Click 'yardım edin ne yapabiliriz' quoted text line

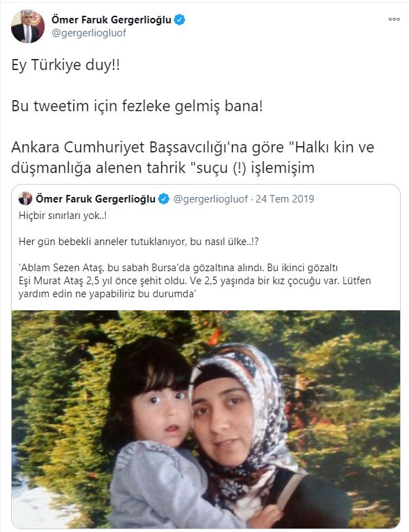(x=108, y=294)
